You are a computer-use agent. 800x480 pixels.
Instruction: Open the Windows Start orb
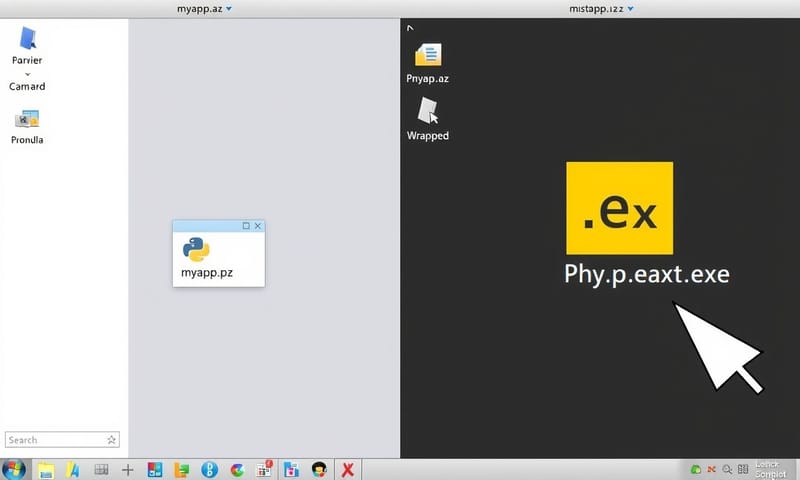coord(14,469)
